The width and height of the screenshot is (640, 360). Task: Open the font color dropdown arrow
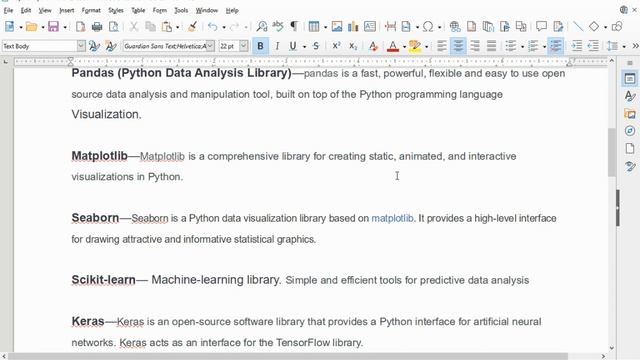click(404, 47)
